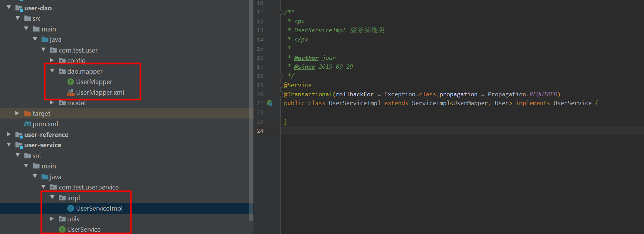The image size is (644, 234).
Task: Collapse the user-dao module node
Action: point(9,7)
